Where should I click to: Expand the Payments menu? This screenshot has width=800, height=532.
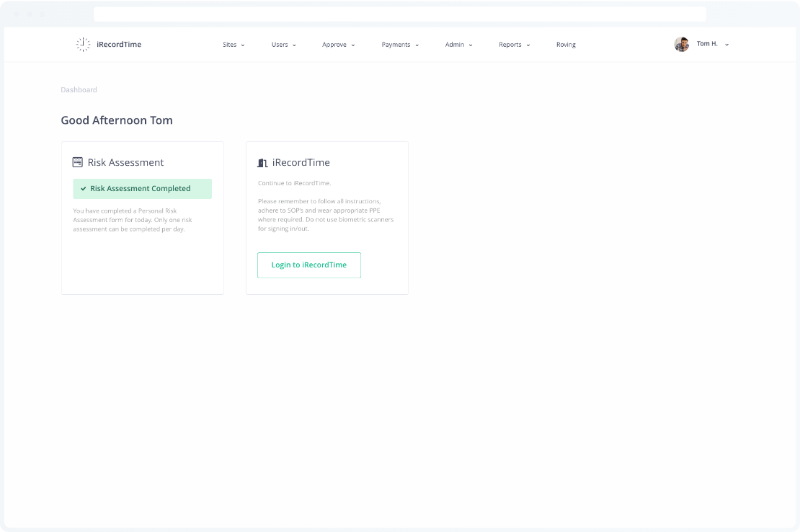pos(400,45)
